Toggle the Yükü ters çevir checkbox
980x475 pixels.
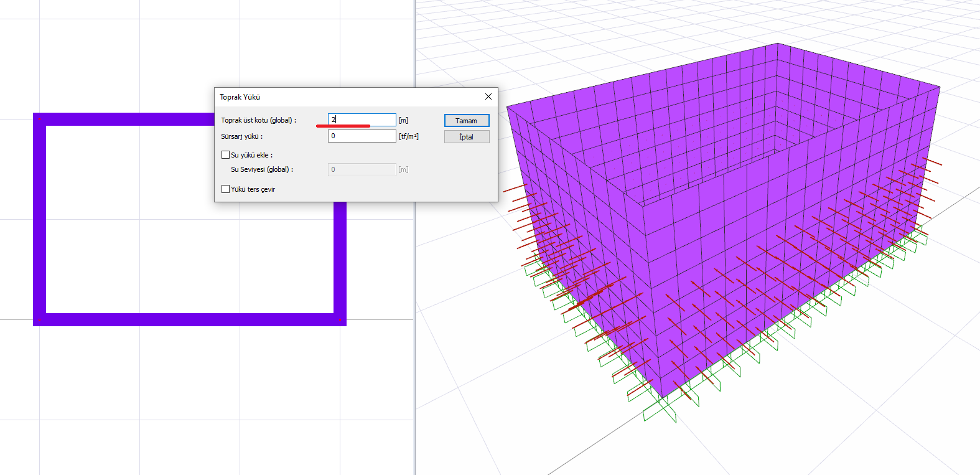pos(225,189)
